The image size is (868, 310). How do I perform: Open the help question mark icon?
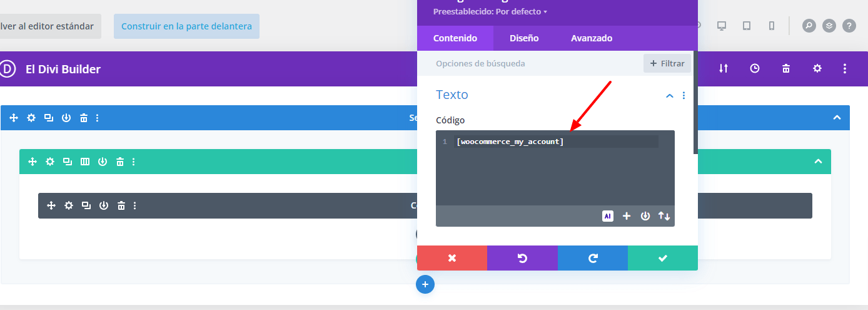(x=849, y=26)
